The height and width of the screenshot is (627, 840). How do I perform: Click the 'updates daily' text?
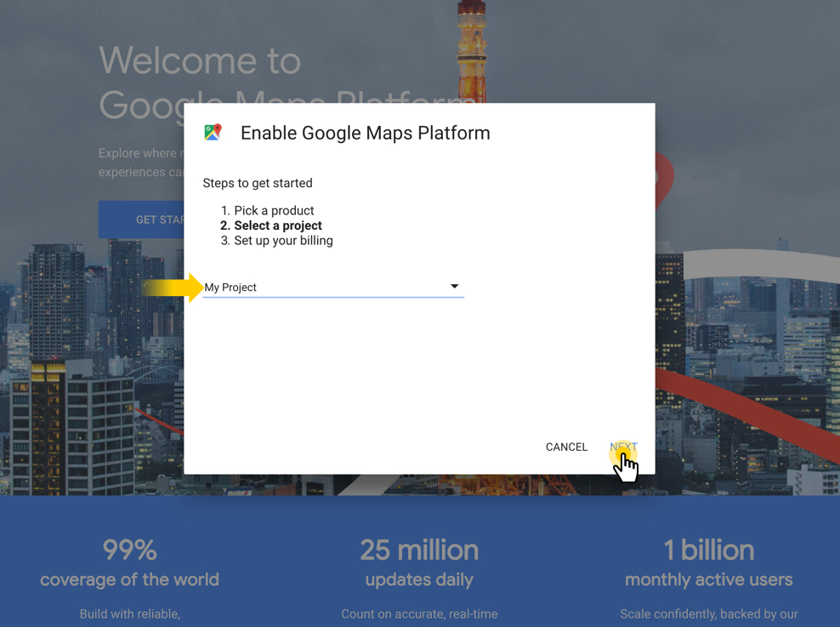pyautogui.click(x=419, y=579)
